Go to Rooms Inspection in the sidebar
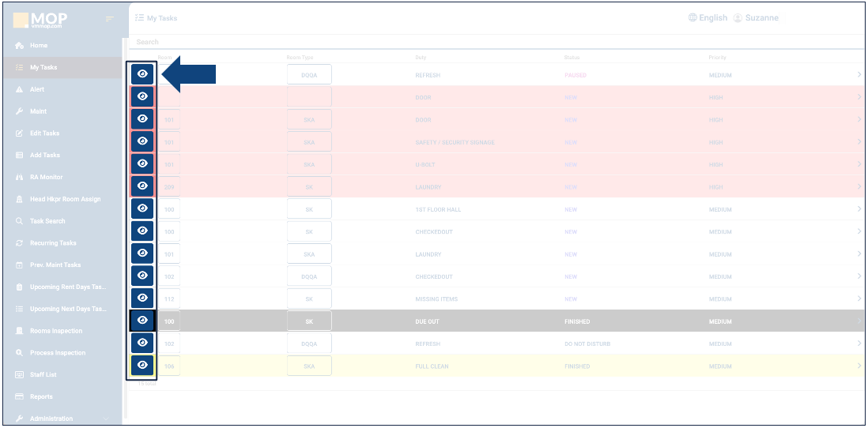Viewport: 868px width, 428px height. [x=55, y=331]
